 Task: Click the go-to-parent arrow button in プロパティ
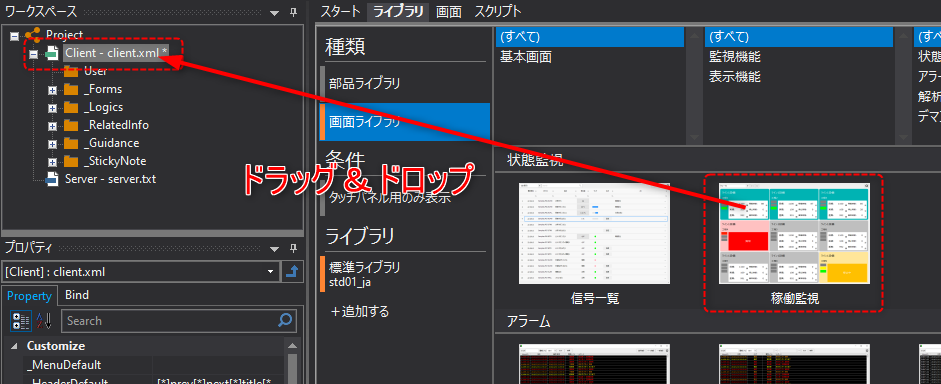pyautogui.click(x=292, y=271)
